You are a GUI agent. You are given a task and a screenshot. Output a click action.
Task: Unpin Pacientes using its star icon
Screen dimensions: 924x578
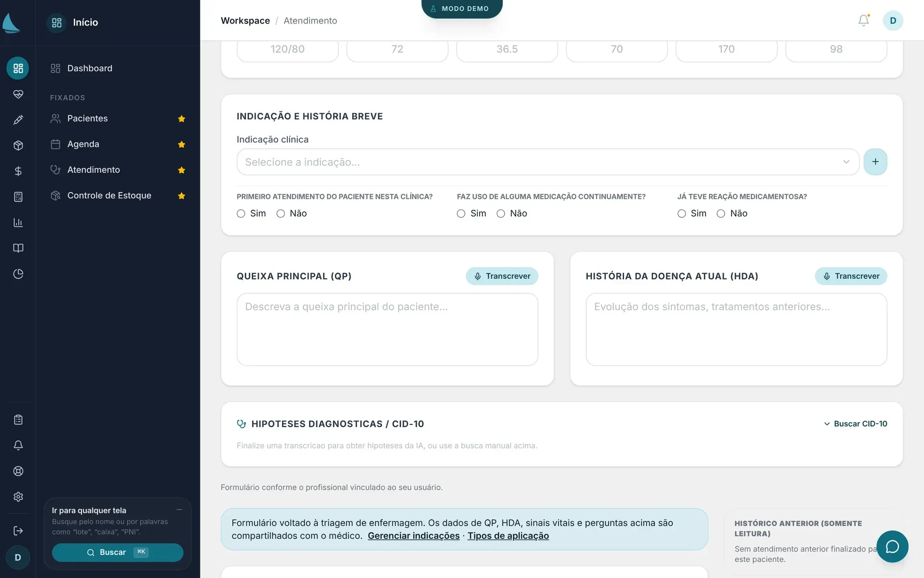pos(181,118)
